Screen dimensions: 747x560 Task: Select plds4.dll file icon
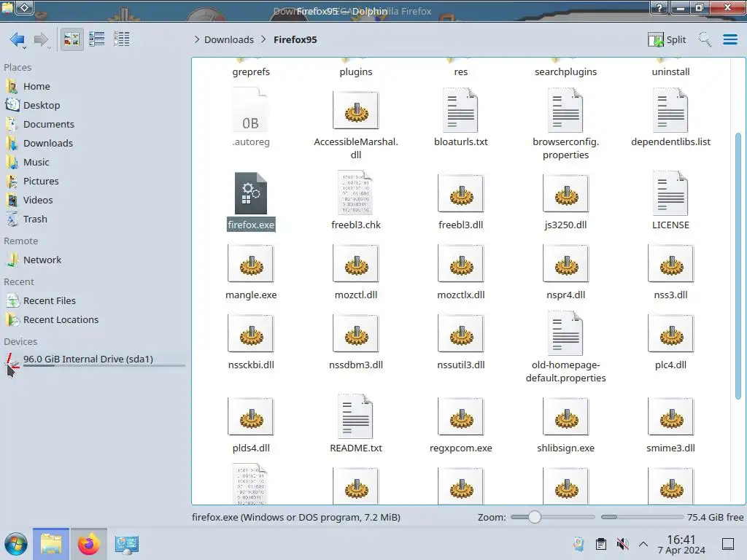[251, 416]
